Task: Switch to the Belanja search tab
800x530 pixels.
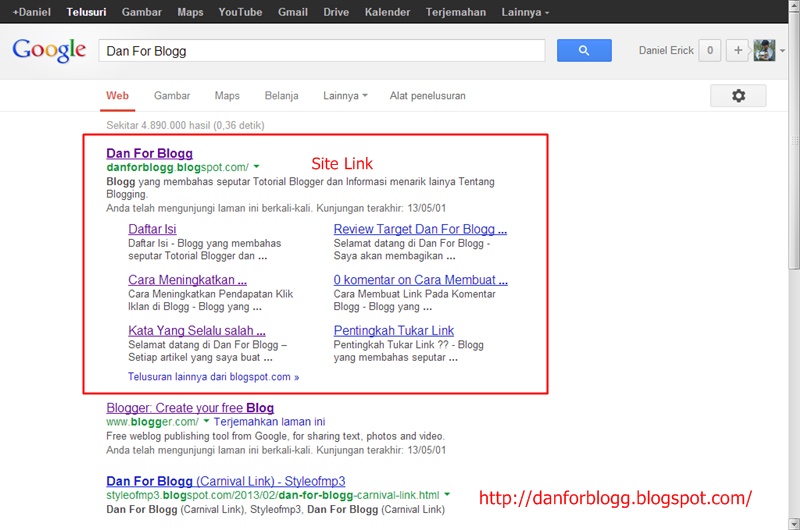Action: pyautogui.click(x=282, y=96)
